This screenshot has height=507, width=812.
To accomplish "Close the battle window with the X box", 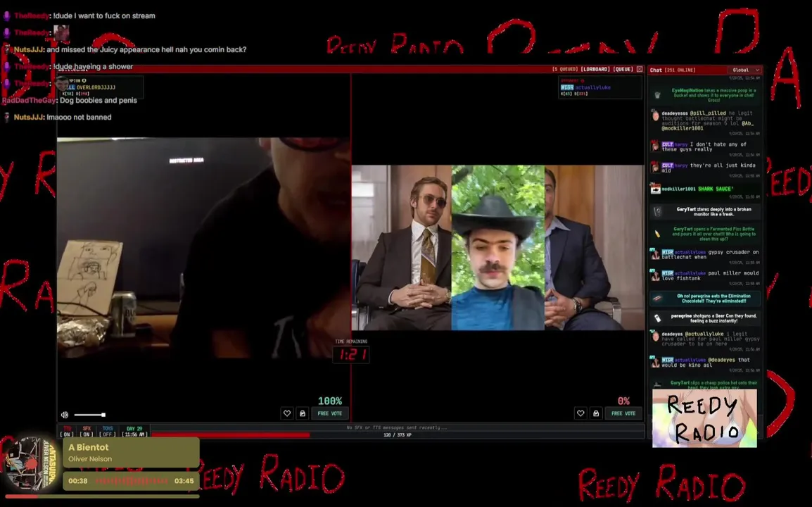I will pyautogui.click(x=640, y=69).
